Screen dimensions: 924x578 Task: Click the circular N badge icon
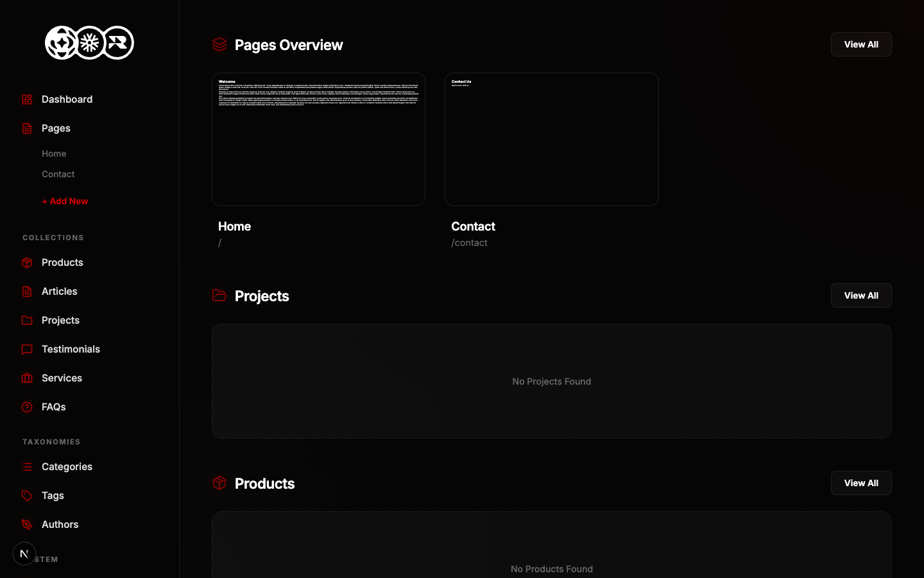[24, 554]
